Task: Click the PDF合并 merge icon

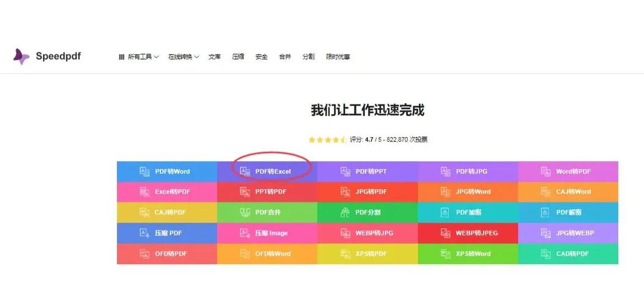Action: pos(245,212)
